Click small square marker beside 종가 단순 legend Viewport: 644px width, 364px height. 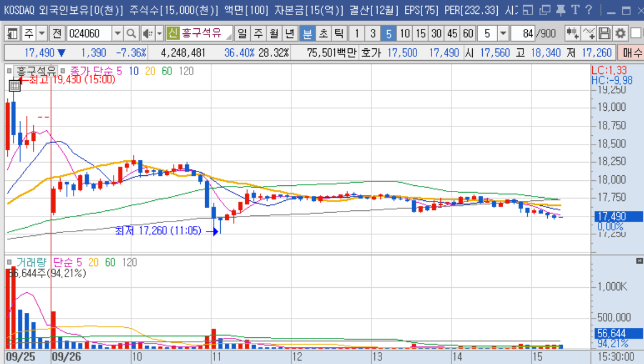(63, 71)
